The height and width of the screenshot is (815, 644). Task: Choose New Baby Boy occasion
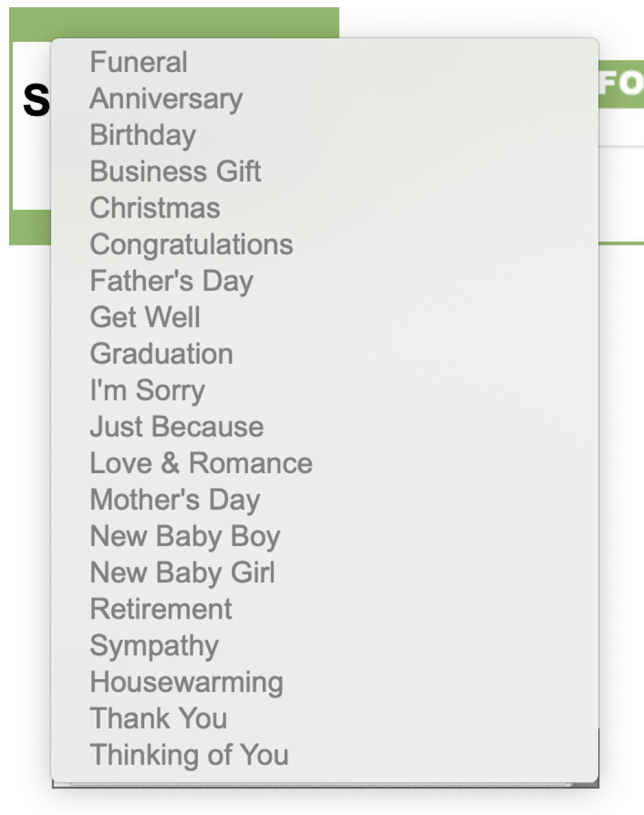pyautogui.click(x=185, y=536)
